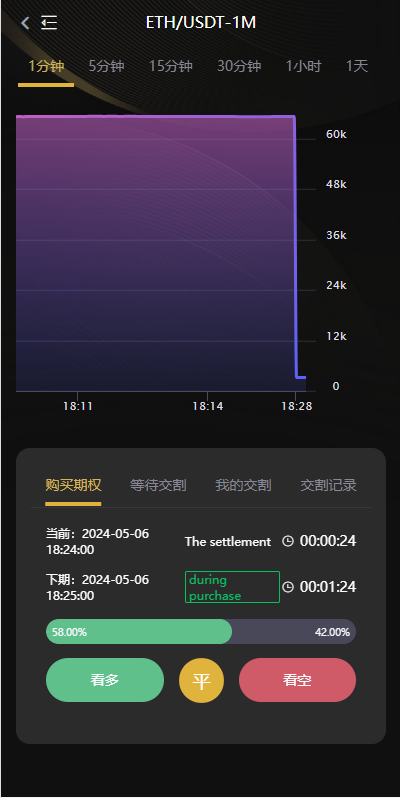Click the during purchase status badge
Screen dimensions: 400x798
[232, 587]
